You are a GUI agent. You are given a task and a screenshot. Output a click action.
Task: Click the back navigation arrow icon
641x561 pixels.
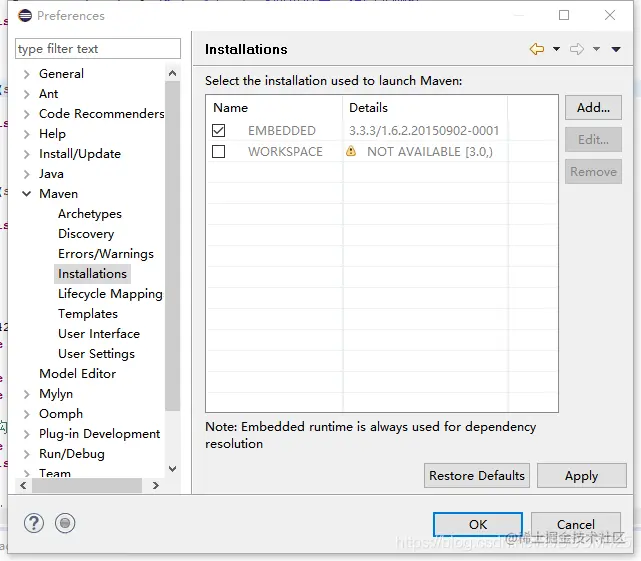point(537,49)
